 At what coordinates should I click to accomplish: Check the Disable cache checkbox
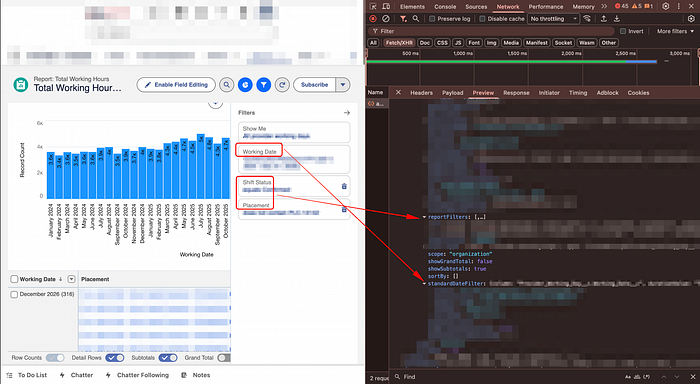pyautogui.click(x=482, y=19)
